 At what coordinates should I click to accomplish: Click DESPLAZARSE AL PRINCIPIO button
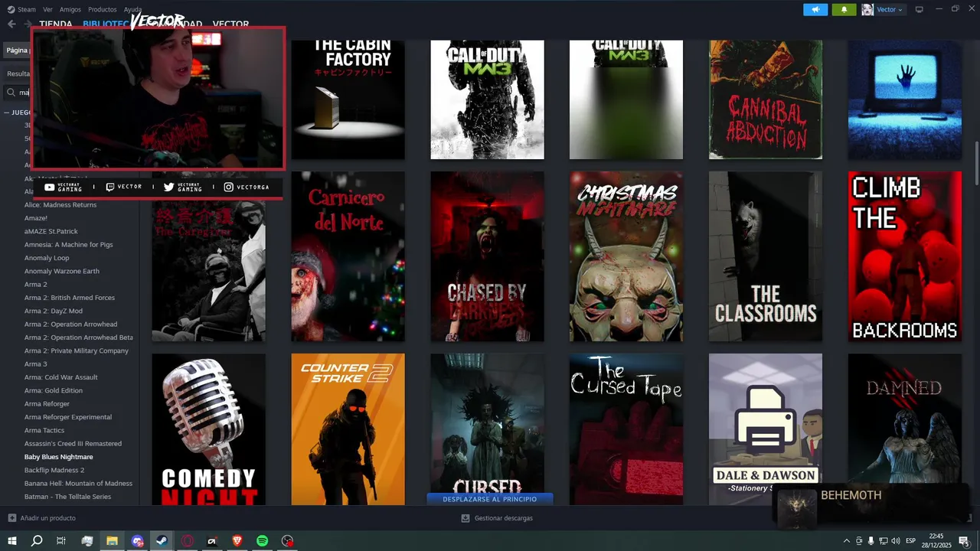coord(490,499)
